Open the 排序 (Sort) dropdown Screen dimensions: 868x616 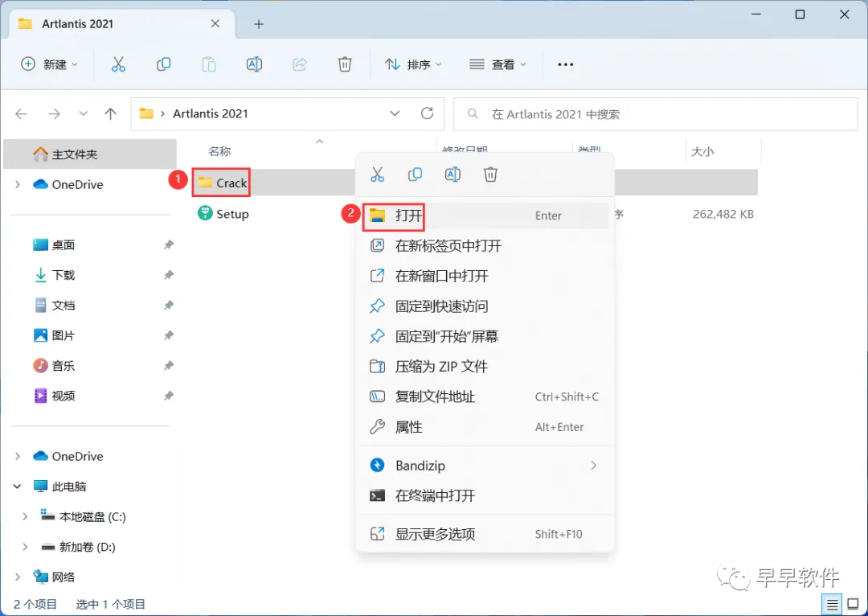[x=413, y=64]
